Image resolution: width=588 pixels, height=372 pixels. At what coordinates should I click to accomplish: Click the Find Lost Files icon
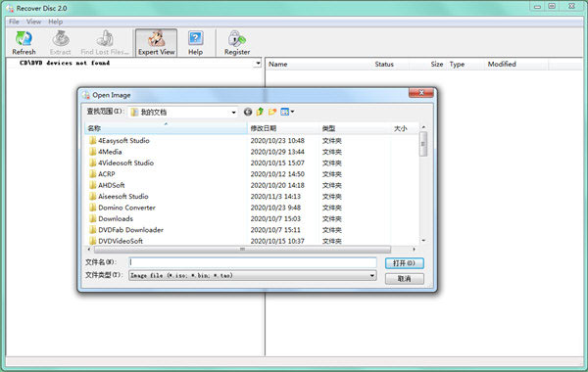[x=105, y=38]
